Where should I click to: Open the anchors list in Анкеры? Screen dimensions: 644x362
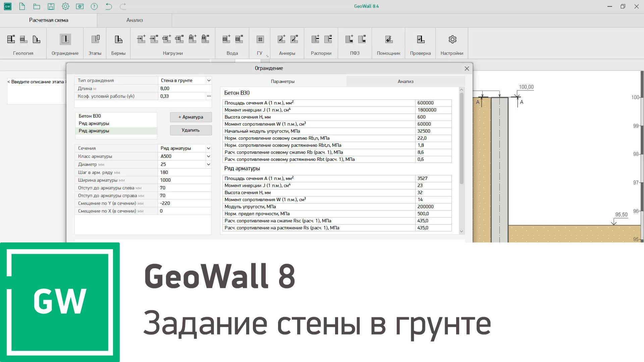(294, 39)
